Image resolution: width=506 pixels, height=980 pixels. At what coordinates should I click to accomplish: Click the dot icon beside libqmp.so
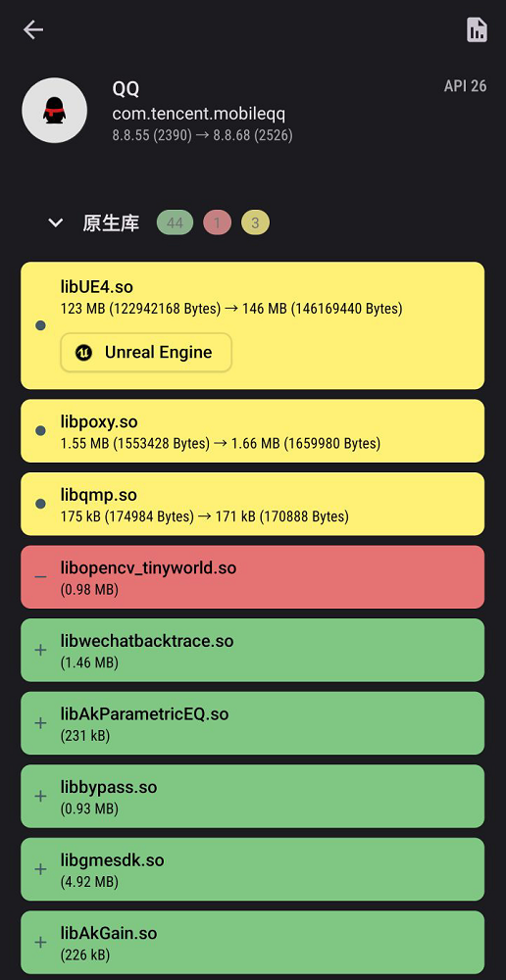(40, 504)
